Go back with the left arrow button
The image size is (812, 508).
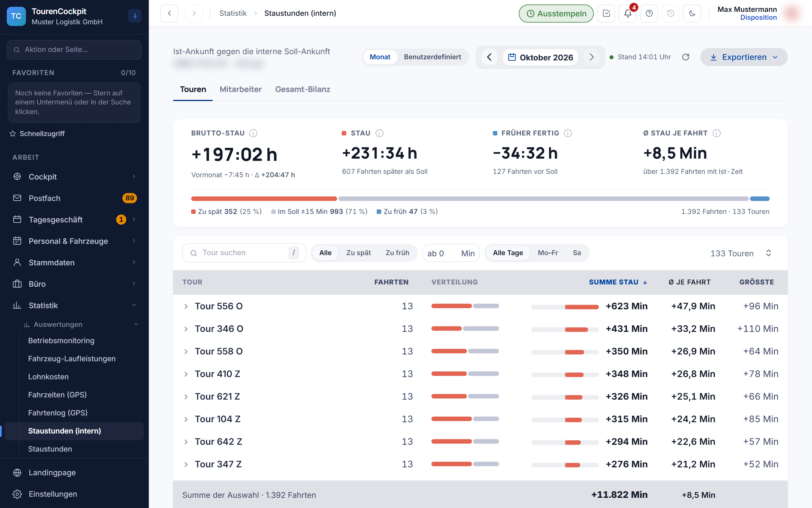(x=169, y=14)
